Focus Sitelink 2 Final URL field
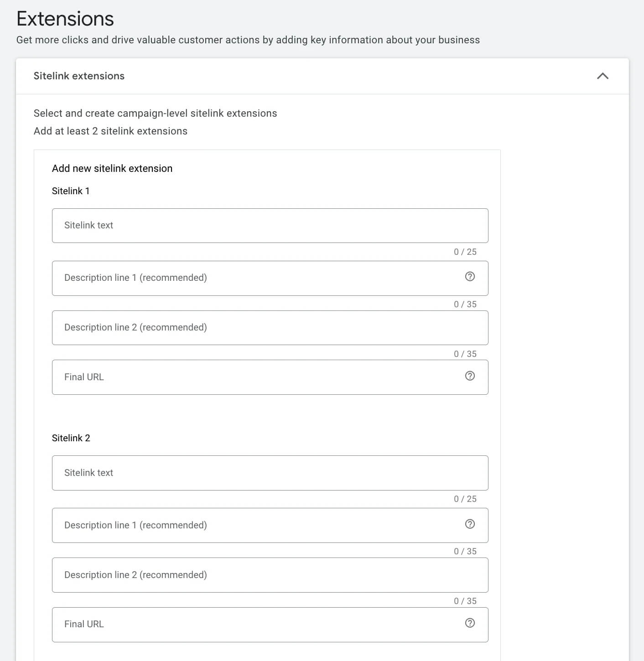 (x=270, y=625)
